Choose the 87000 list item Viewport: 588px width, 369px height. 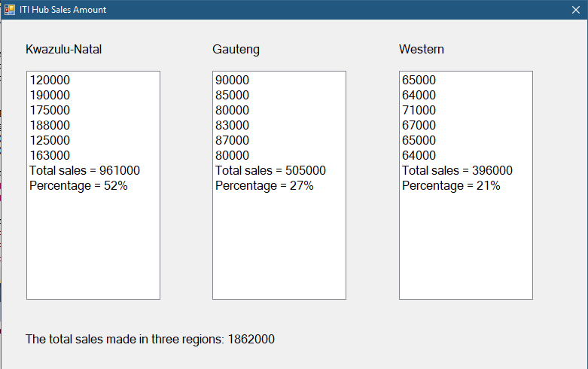pyautogui.click(x=233, y=141)
